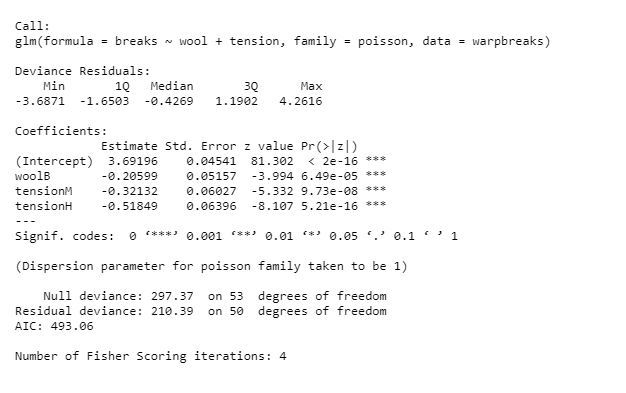
Task: Click the Fisher Scoring iterations line
Action: click(x=151, y=356)
